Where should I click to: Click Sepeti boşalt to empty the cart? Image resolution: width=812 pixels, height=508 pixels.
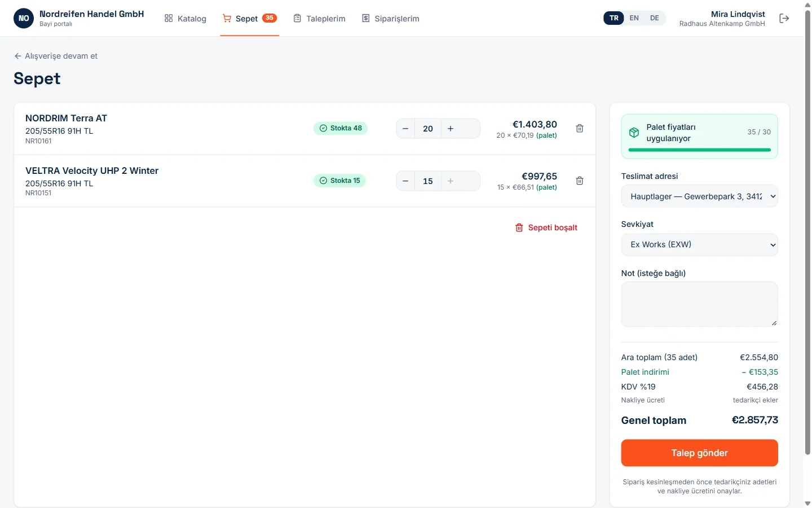546,227
